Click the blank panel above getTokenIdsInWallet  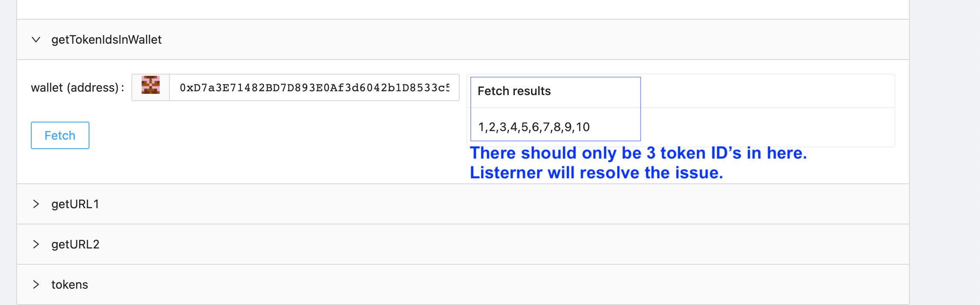point(462,9)
